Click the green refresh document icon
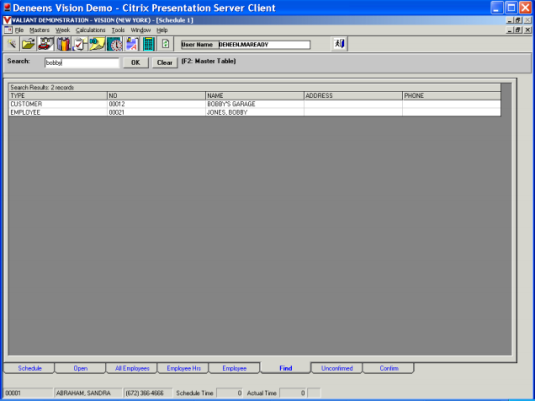 click(165, 44)
